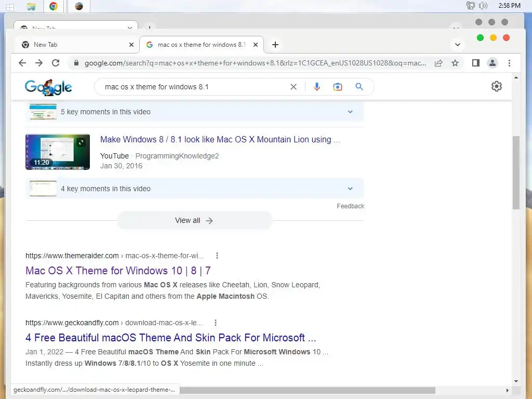The width and height of the screenshot is (532, 399).
Task: Close the mac os x theme search tab
Action: click(x=256, y=45)
